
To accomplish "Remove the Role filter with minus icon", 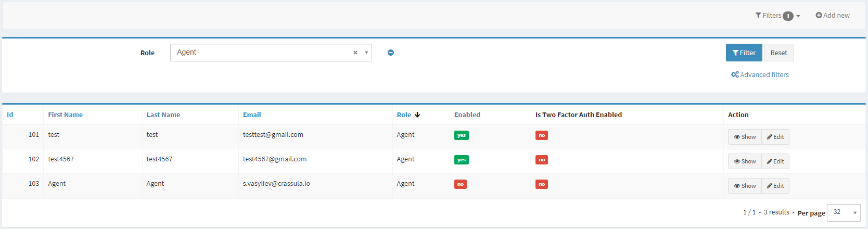I will [x=391, y=53].
